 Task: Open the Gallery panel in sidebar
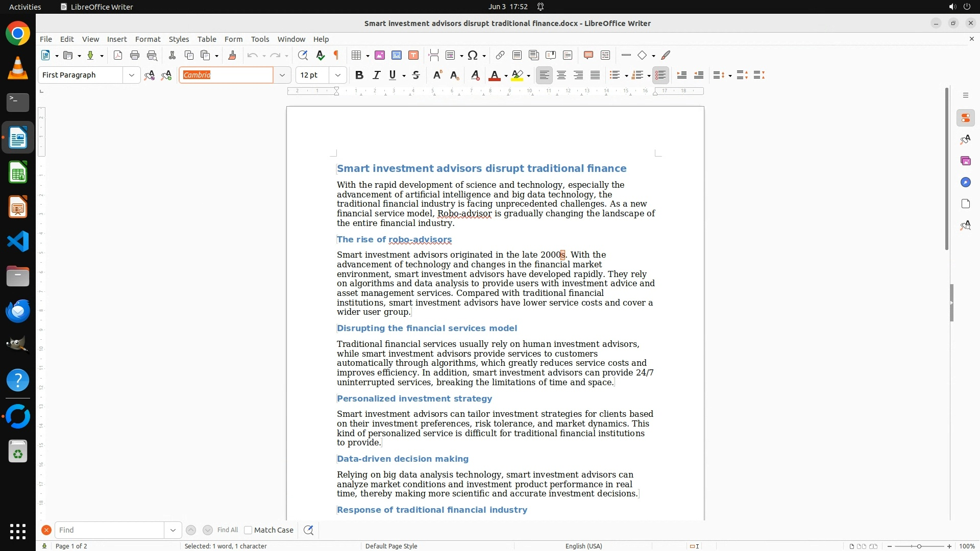[965, 161]
